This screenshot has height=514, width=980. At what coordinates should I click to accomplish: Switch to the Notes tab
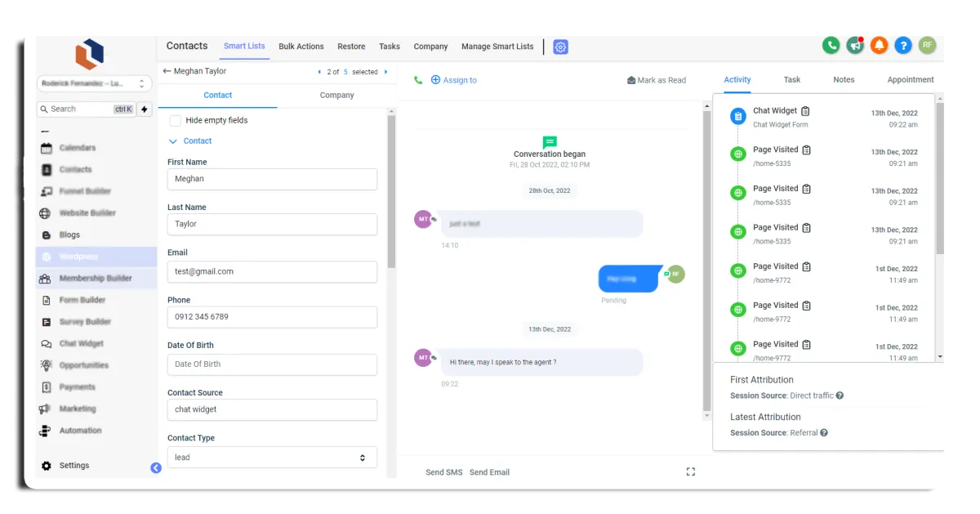pos(844,80)
